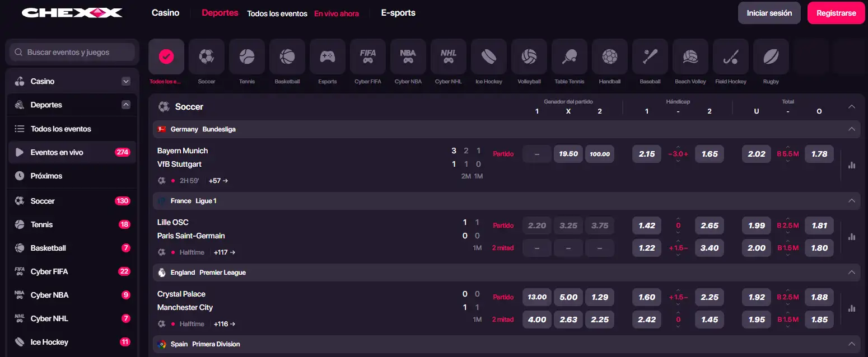Open Basketball in the left sidebar
Image resolution: width=868 pixels, height=357 pixels.
(72, 248)
